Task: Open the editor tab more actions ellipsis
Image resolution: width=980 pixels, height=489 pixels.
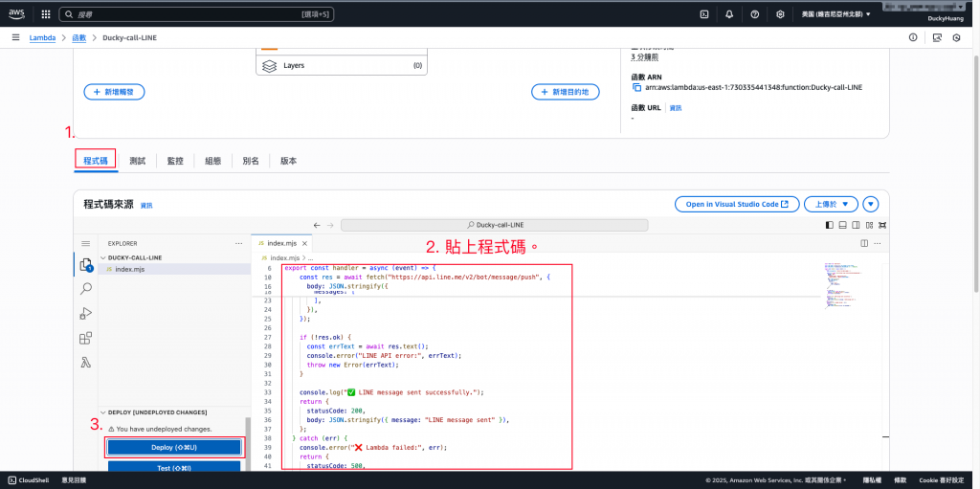Action: [880, 243]
